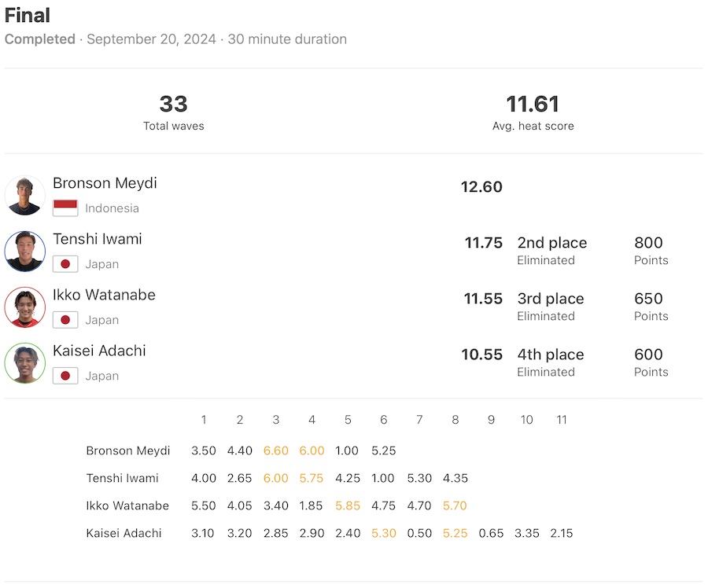Click Ikko Watanabe's profile avatar
The width and height of the screenshot is (708, 588).
[25, 307]
